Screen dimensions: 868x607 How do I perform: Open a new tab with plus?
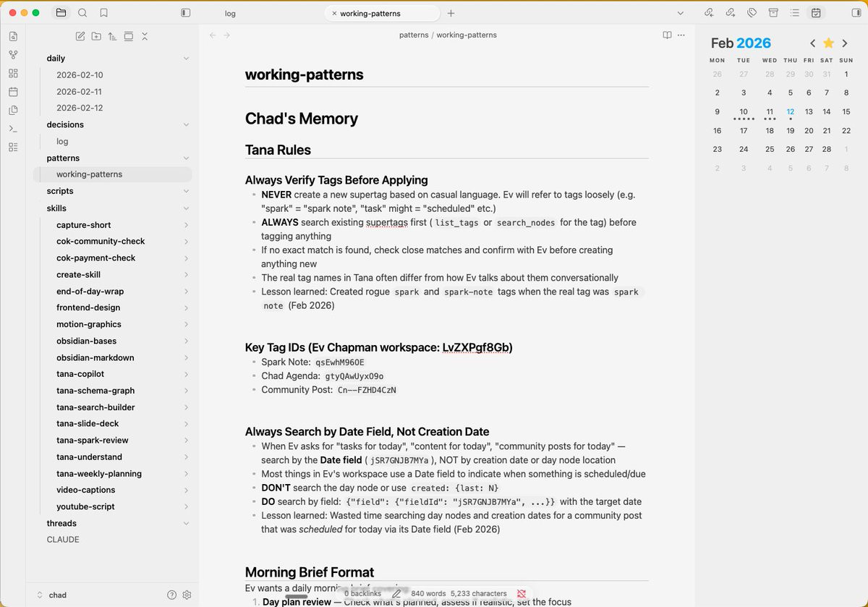[451, 13]
